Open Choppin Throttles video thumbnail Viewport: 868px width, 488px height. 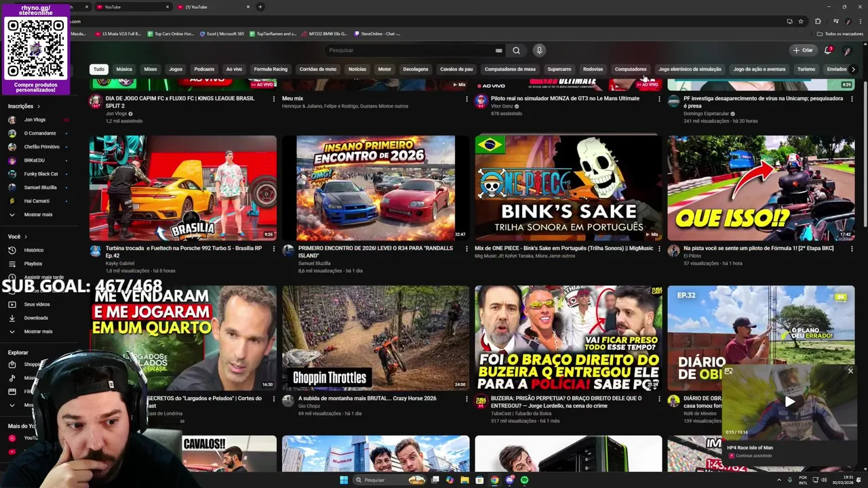coord(376,338)
